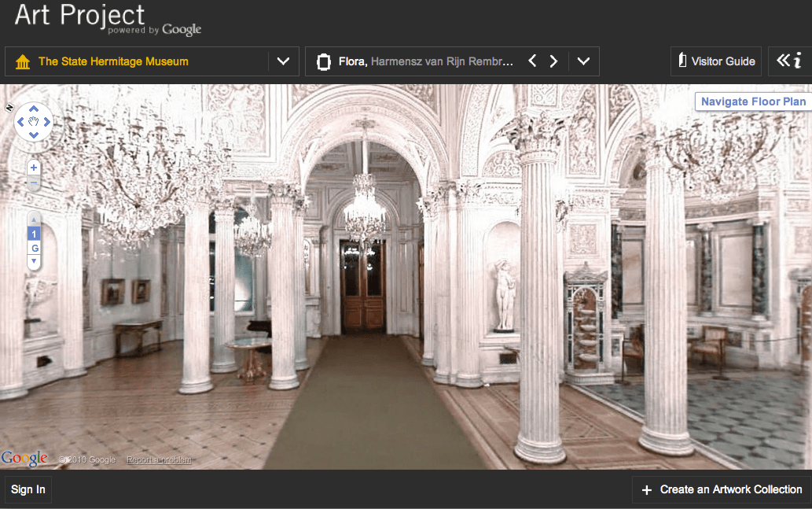This screenshot has width=812, height=509.
Task: Click Sign In
Action: 28,489
